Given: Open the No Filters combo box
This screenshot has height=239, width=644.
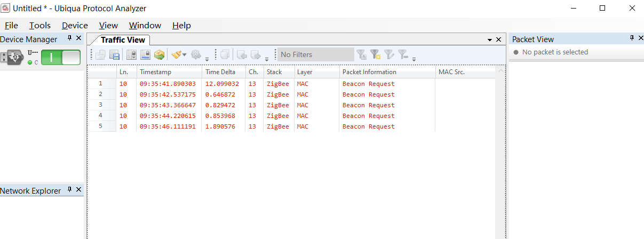Looking at the screenshot, I should 315,54.
